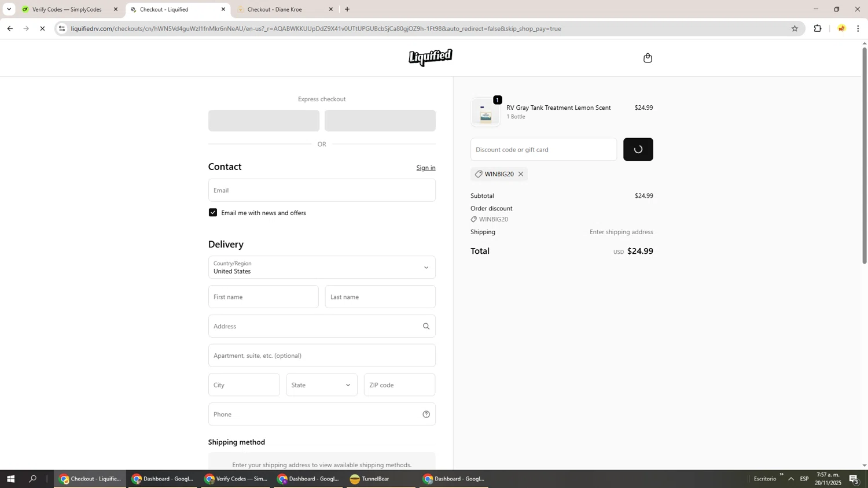The height and width of the screenshot is (488, 868).
Task: Click the Enter shipping address text
Action: pos(621,232)
